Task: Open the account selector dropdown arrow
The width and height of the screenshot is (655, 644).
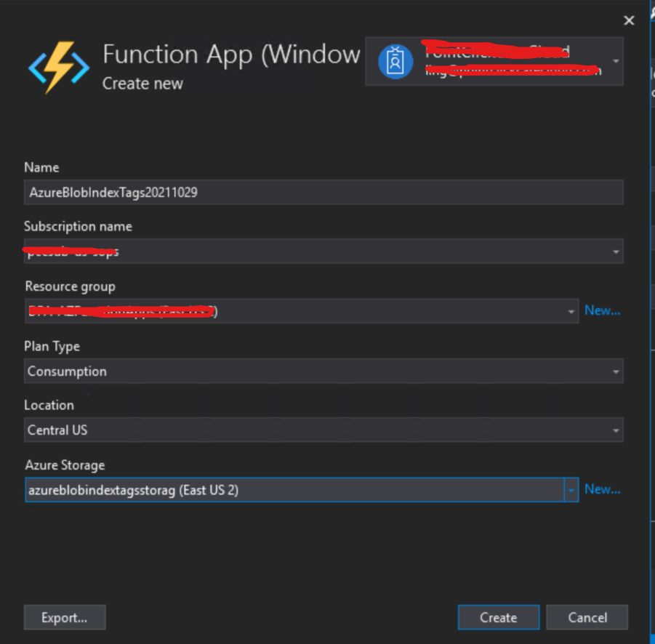Action: [x=616, y=61]
